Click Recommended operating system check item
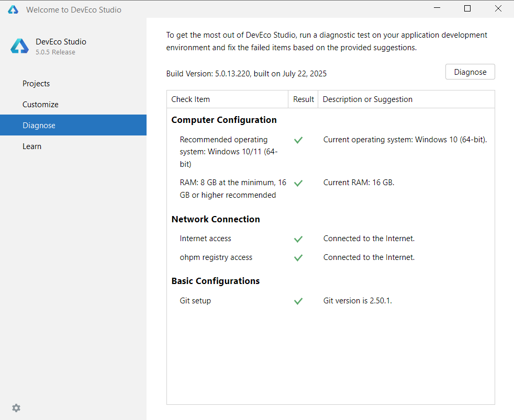This screenshot has height=420, width=514. (229, 152)
